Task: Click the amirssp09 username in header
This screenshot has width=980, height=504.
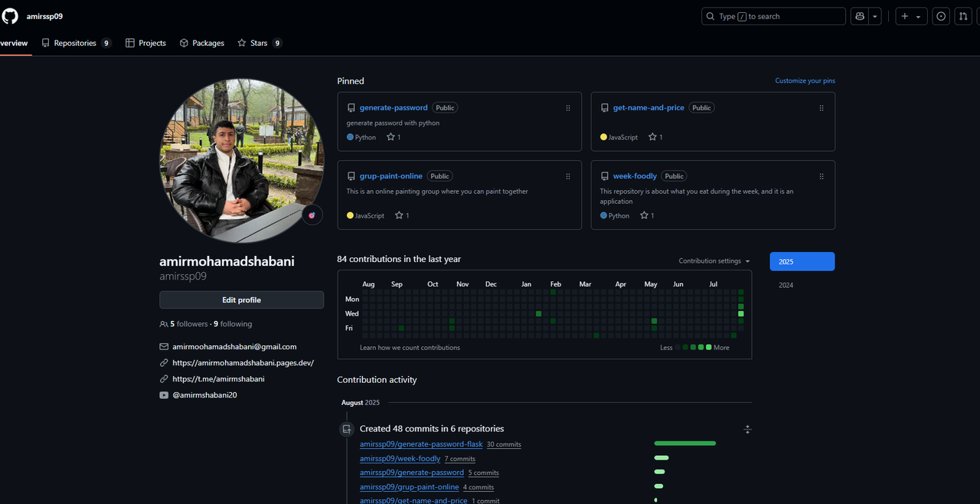Action: pos(44,16)
